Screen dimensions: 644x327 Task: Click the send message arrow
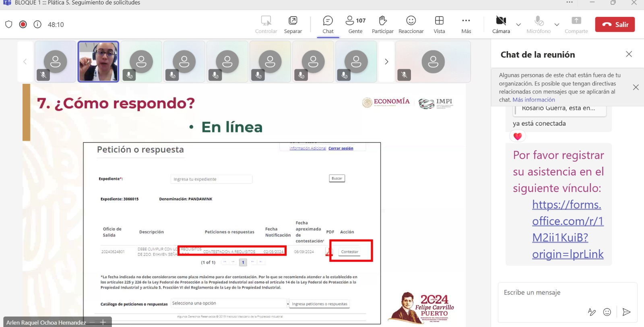pyautogui.click(x=626, y=312)
